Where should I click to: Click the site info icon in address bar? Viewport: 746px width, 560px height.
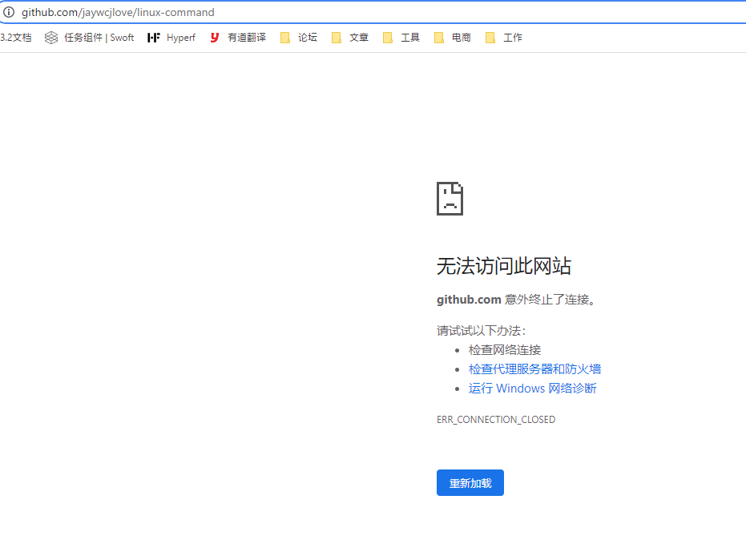pos(9,12)
